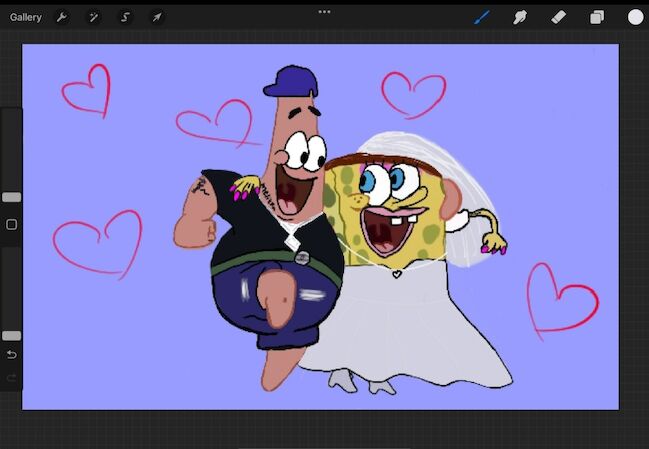Select the Smudge tool

[520, 17]
